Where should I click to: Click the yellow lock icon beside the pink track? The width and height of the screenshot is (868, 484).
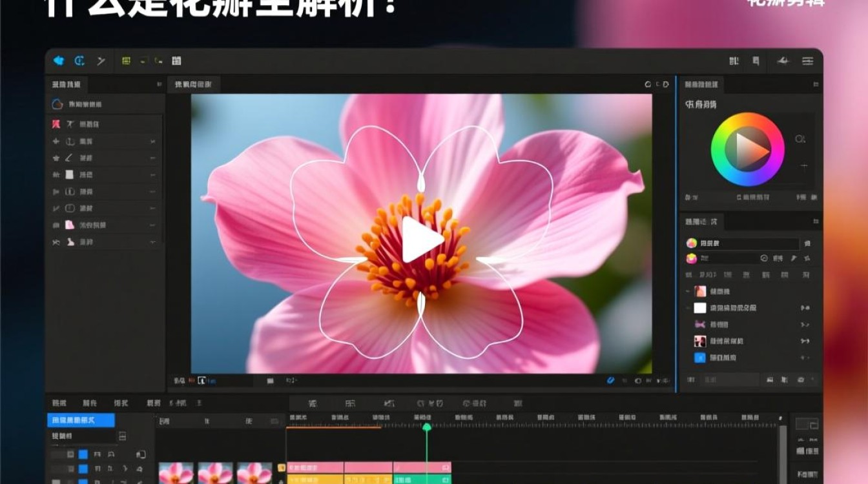click(282, 467)
